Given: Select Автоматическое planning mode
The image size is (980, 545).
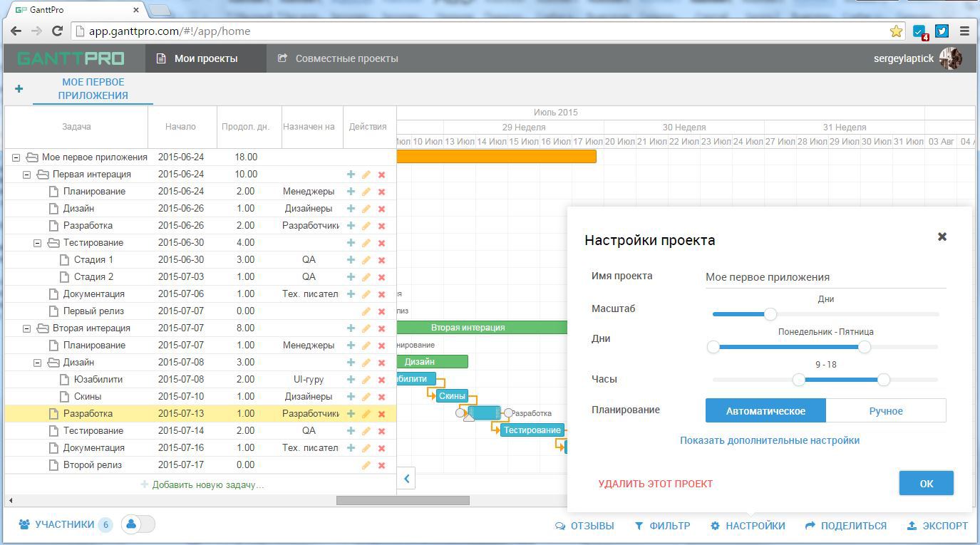Looking at the screenshot, I should click(765, 411).
